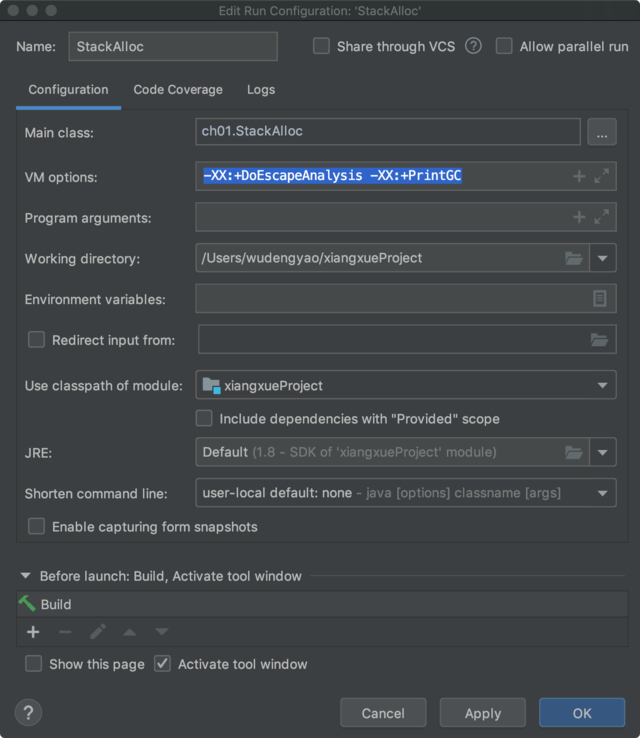Open help for Share through VCS

click(x=473, y=46)
